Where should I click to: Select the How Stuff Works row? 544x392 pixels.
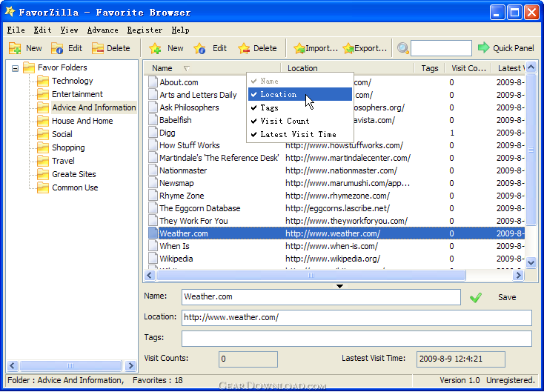336,145
